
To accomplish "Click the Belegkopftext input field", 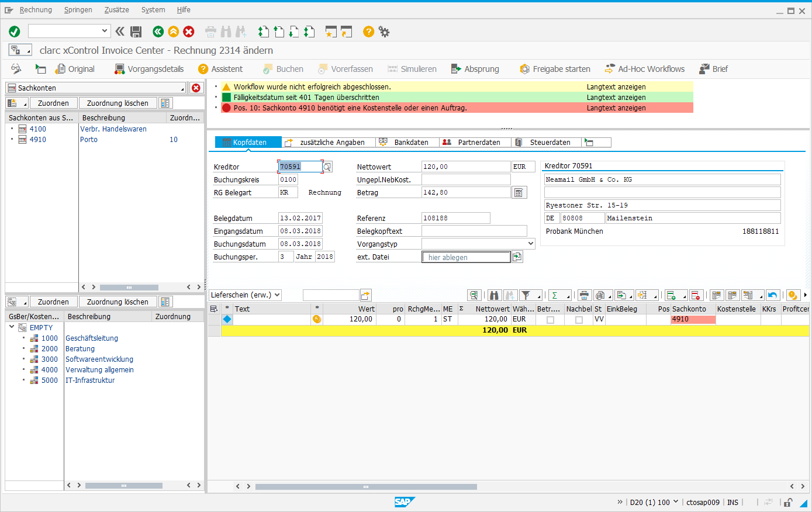I will pos(474,231).
